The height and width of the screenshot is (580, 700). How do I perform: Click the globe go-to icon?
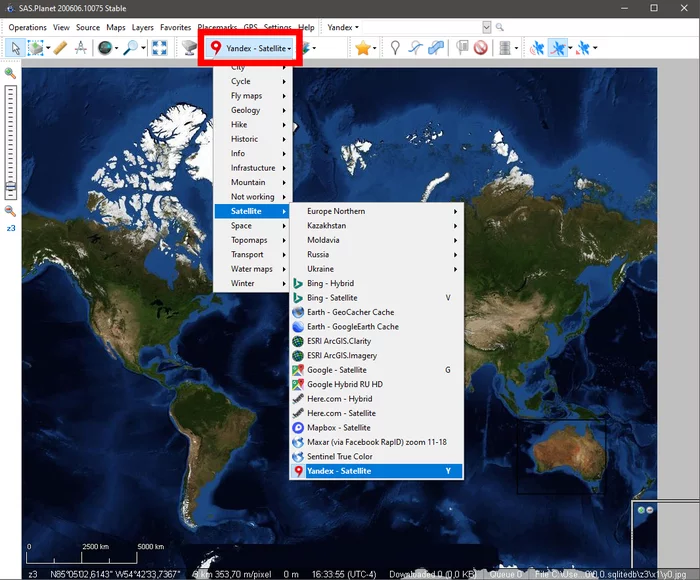point(105,48)
